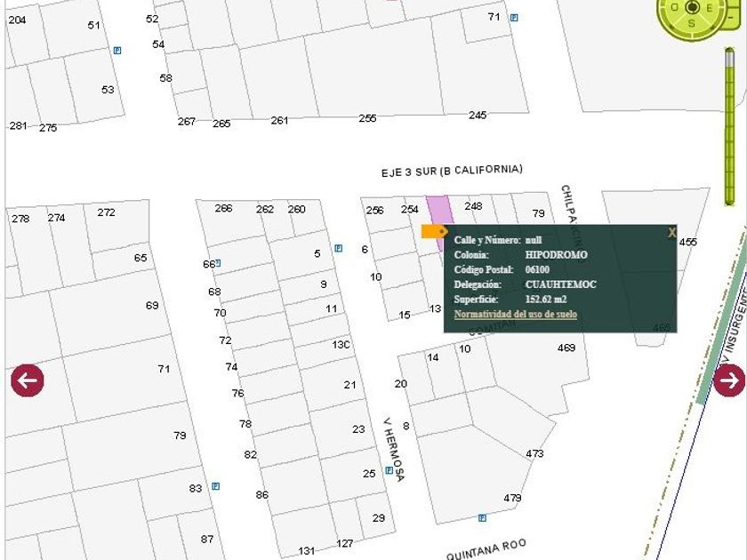Click the parking icon beside lot 83
This screenshot has width=747, height=560.
coord(215,486)
